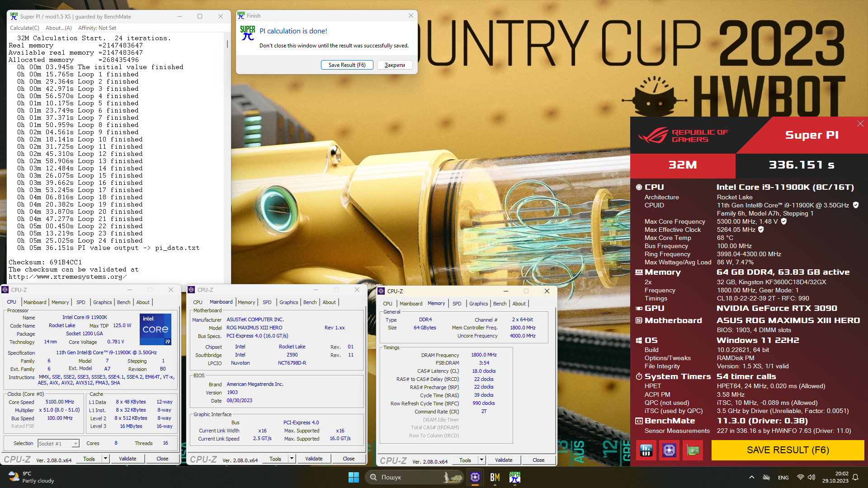This screenshot has height=488, width=868.
Task: Expand the Socket #1 selection combo box
Action: [75, 444]
